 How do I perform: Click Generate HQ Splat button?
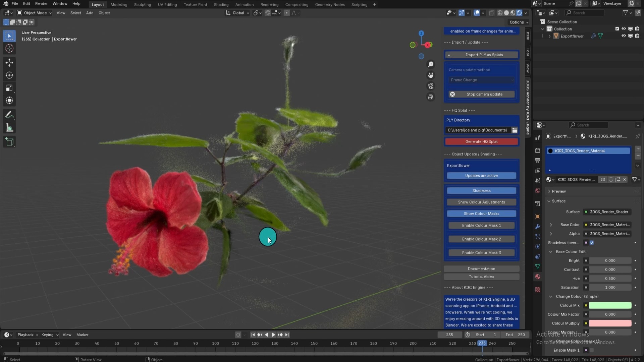tap(481, 141)
